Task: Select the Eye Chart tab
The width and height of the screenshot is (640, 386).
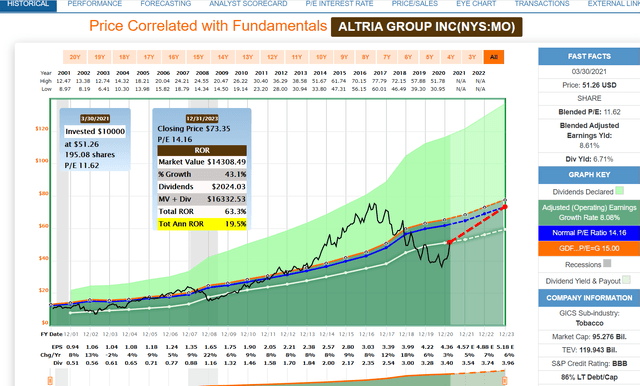Action: click(x=476, y=4)
